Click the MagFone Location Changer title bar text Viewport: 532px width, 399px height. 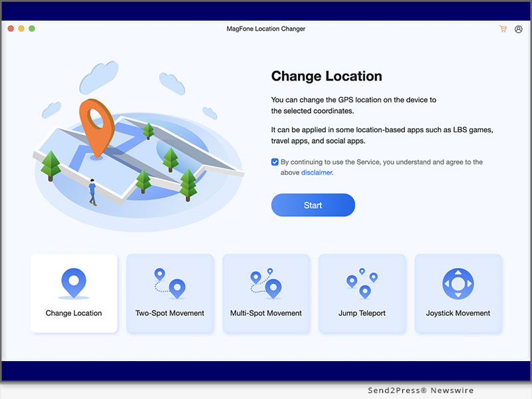(x=266, y=29)
